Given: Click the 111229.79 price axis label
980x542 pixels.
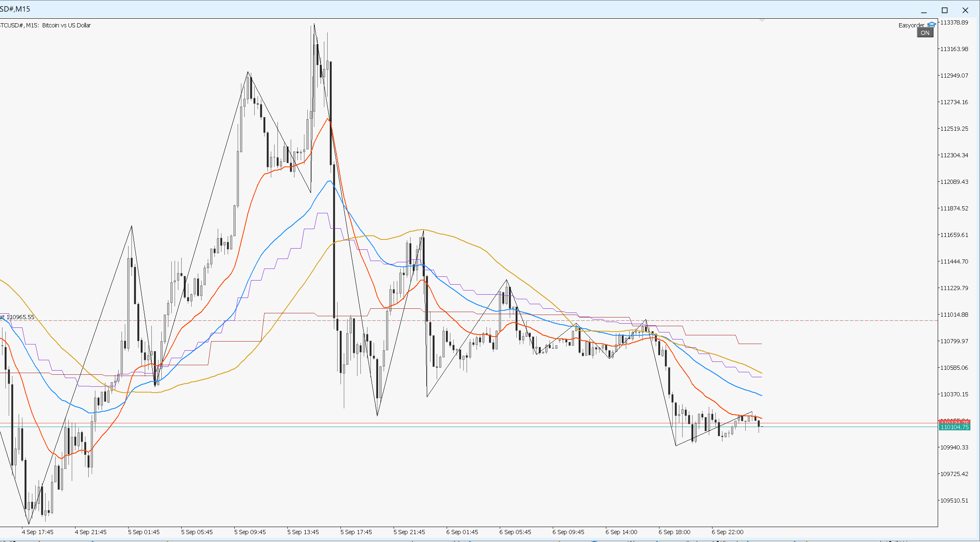Looking at the screenshot, I should coord(954,288).
